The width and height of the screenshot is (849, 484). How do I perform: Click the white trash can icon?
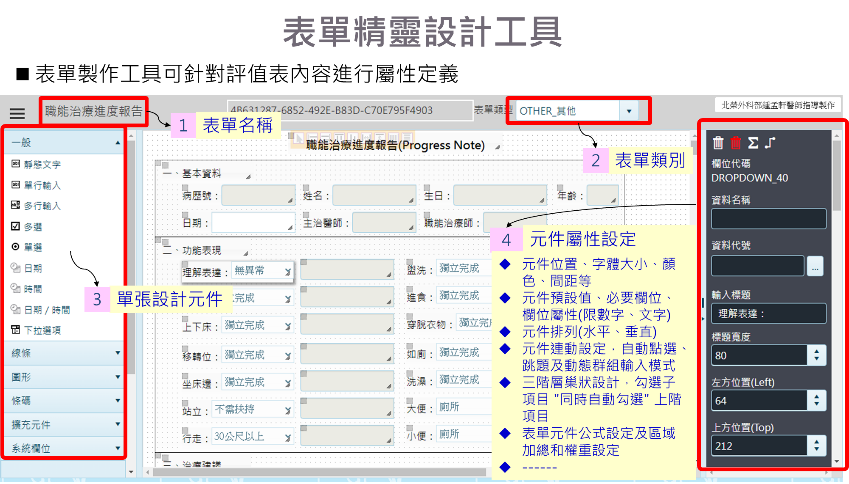click(x=718, y=142)
